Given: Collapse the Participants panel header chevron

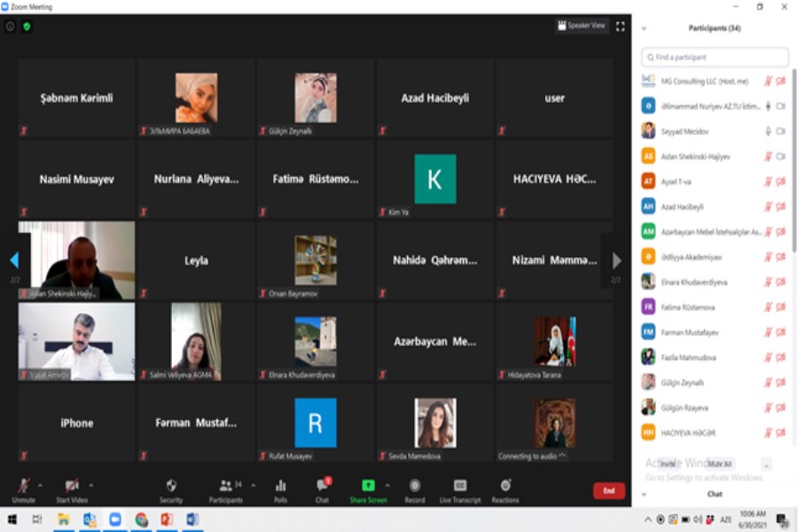Looking at the screenshot, I should [645, 28].
